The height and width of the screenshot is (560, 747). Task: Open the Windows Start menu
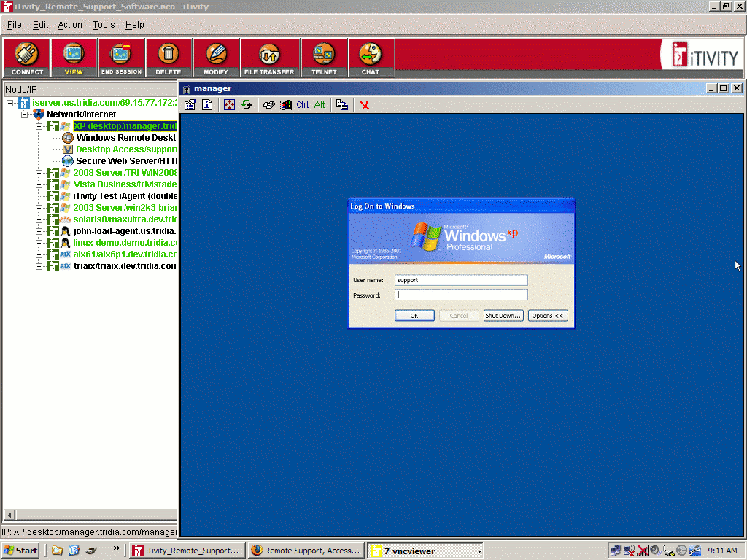click(20, 551)
